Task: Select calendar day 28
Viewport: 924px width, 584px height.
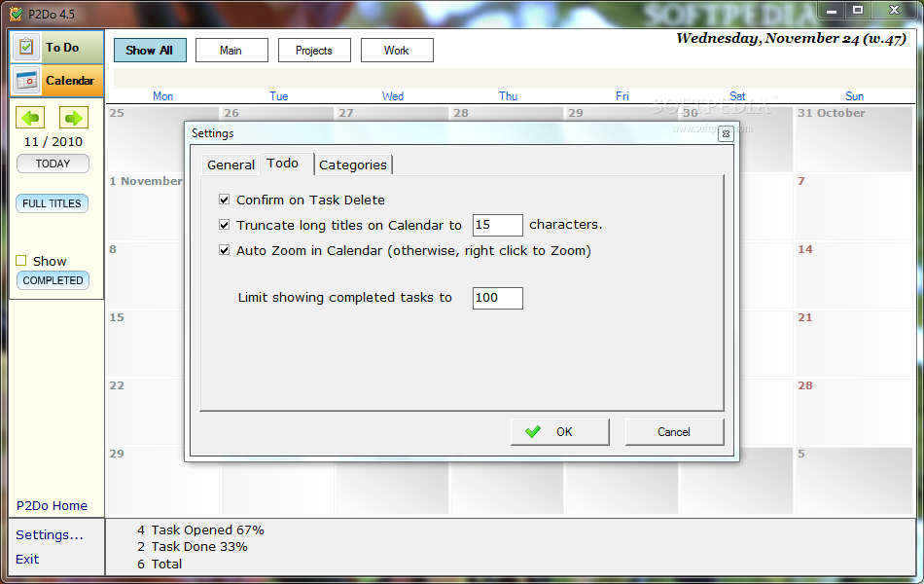Action: pyautogui.click(x=854, y=411)
